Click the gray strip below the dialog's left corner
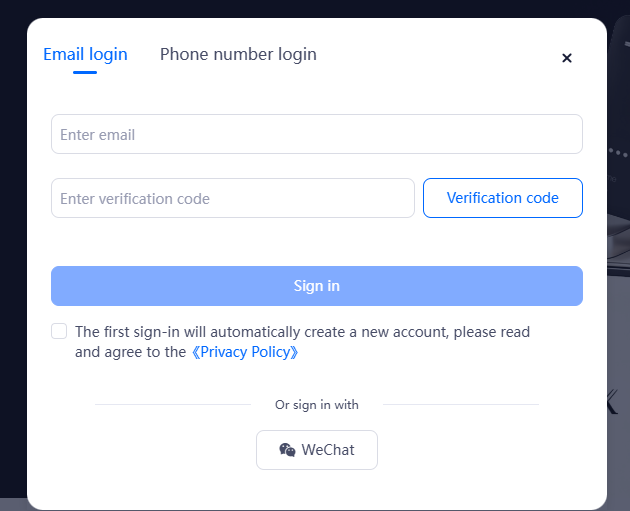Viewport: 630px width, 511px height. pos(12,504)
